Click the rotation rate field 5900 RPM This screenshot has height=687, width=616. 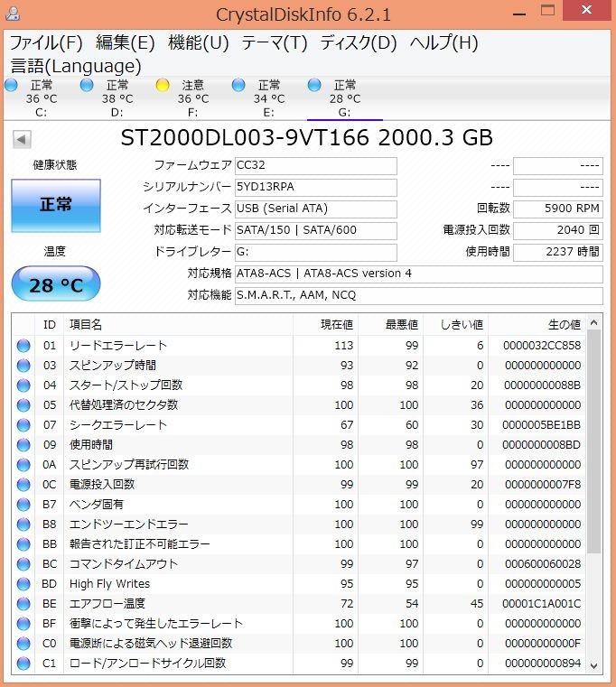point(558,209)
